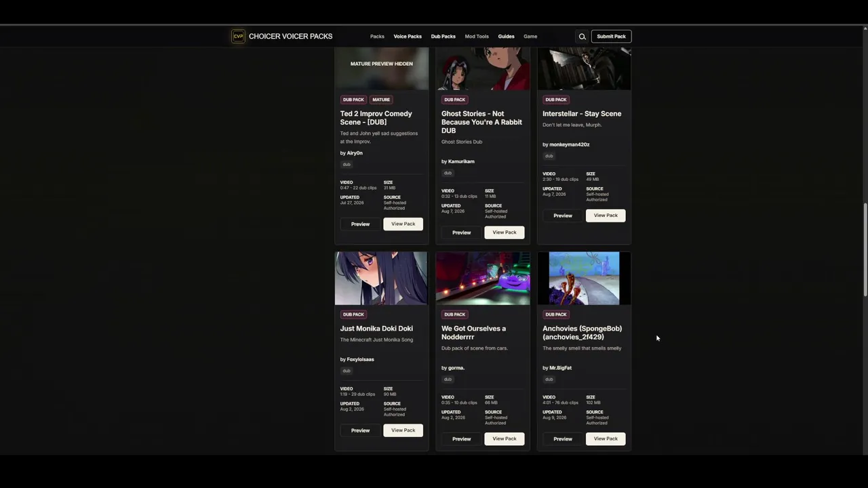Visit author gorma.'s profile
The height and width of the screenshot is (488, 868).
tap(456, 368)
